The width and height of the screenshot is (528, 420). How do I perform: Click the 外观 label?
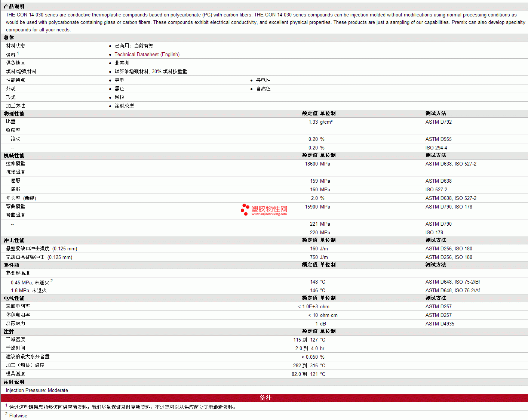11,89
